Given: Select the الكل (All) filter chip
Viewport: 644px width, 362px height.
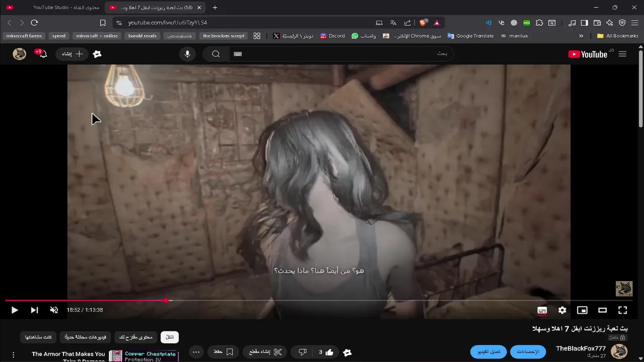Looking at the screenshot, I should tap(170, 337).
